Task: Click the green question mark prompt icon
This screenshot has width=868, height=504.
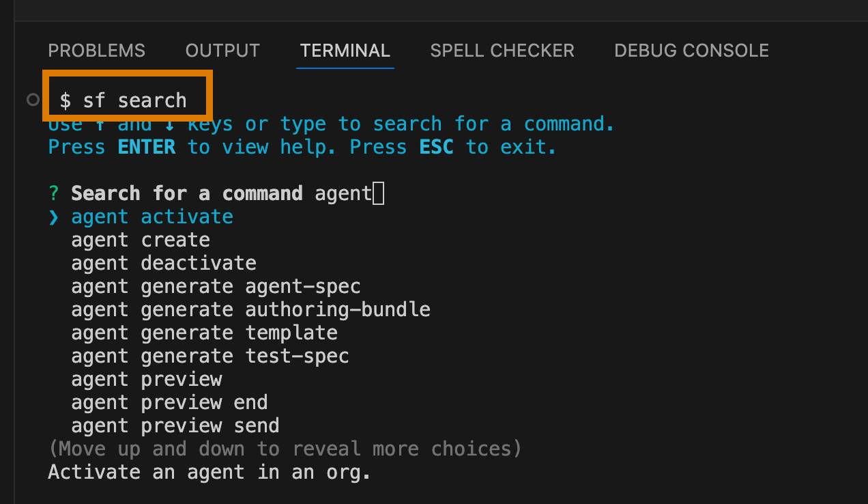Action: pyautogui.click(x=54, y=194)
